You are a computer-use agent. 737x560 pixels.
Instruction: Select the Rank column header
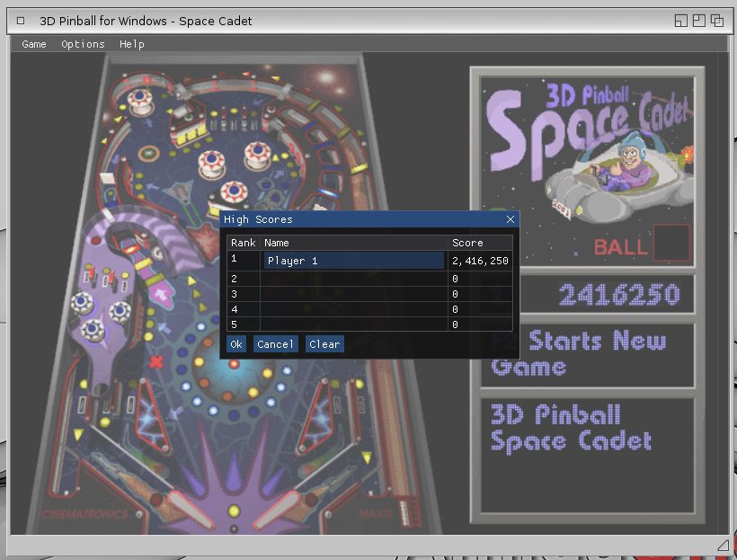pos(243,243)
